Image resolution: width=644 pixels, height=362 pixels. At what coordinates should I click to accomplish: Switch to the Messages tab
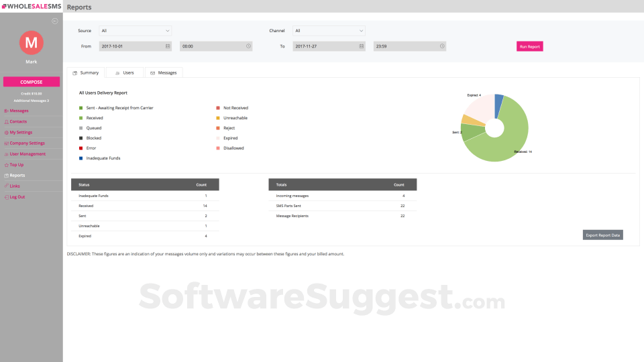(x=164, y=72)
